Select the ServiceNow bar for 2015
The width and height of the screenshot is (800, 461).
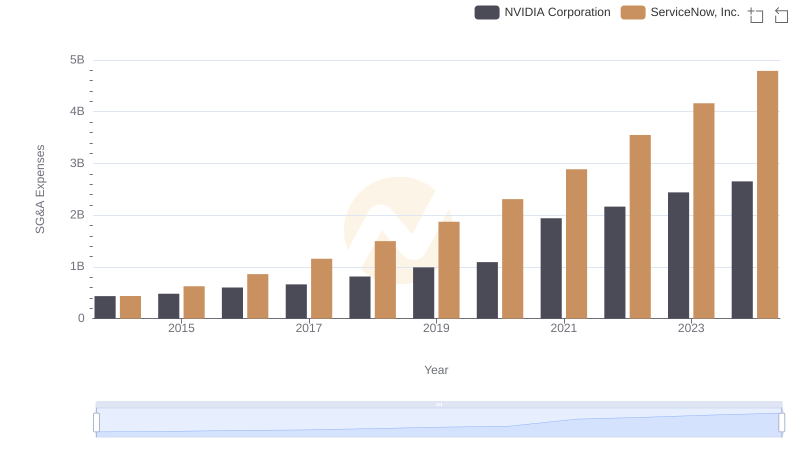tap(194, 302)
